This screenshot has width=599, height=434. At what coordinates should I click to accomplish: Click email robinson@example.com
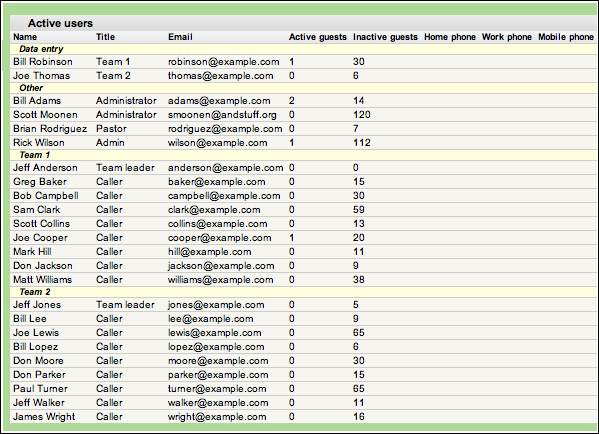click(223, 62)
